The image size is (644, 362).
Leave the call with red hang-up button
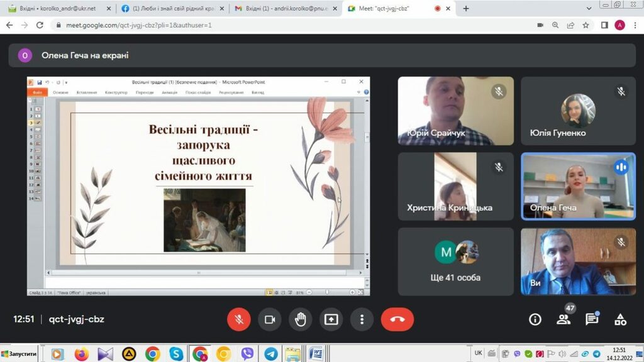pyautogui.click(x=397, y=319)
